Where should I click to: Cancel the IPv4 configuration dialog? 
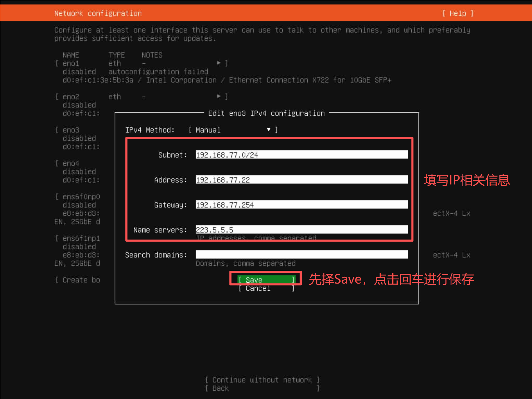(x=266, y=288)
